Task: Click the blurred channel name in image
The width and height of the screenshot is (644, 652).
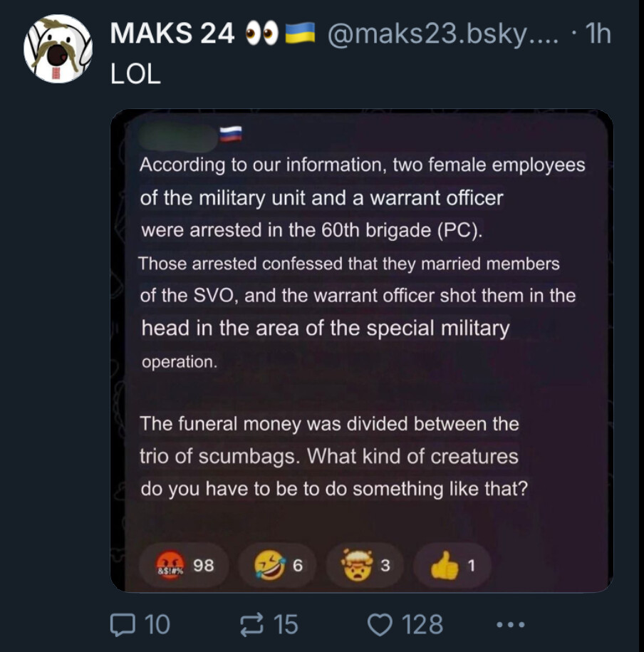Action: click(178, 136)
